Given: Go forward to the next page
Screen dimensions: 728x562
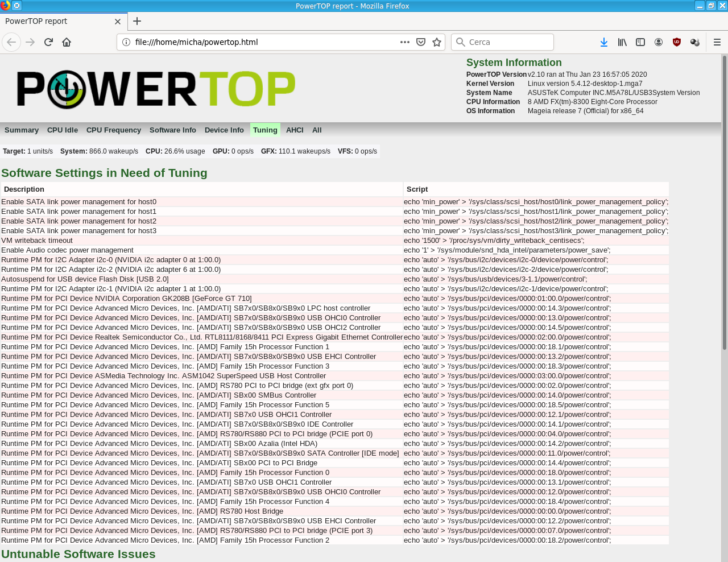Looking at the screenshot, I should pos(30,42).
